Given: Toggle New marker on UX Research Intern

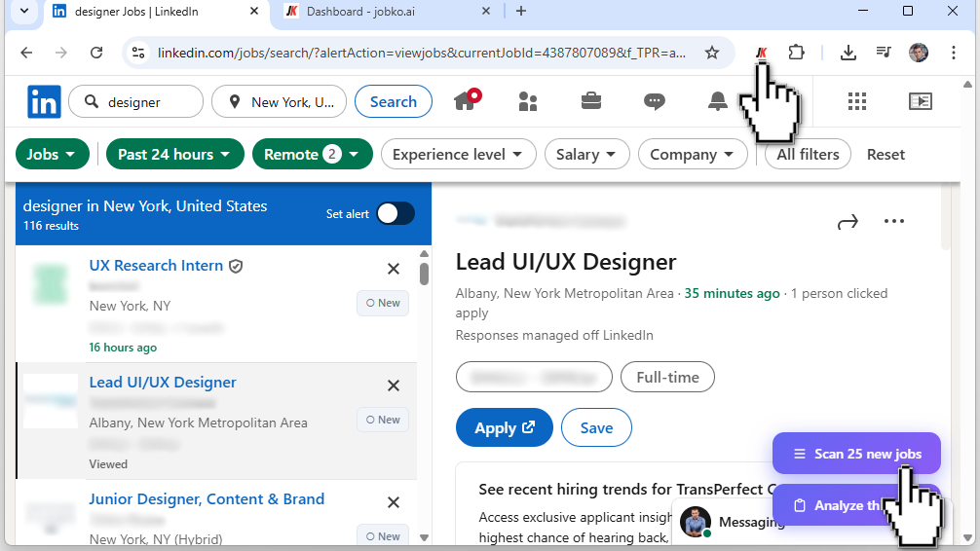Looking at the screenshot, I should [383, 303].
